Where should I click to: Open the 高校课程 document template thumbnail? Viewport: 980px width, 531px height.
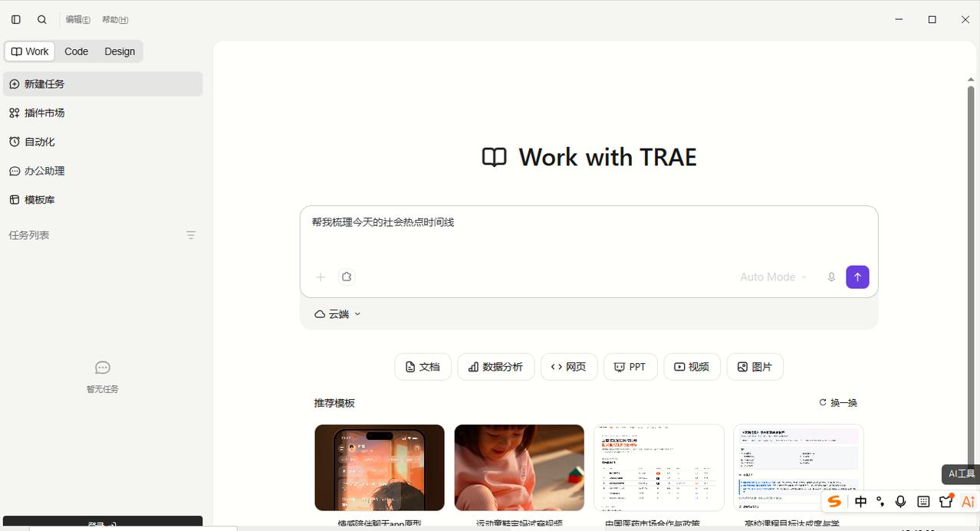tap(798, 467)
